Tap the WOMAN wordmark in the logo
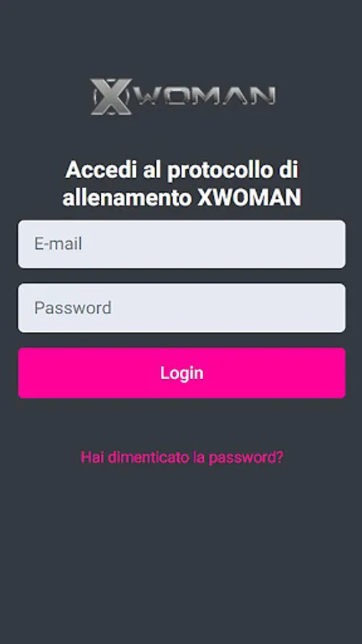 click(205, 96)
